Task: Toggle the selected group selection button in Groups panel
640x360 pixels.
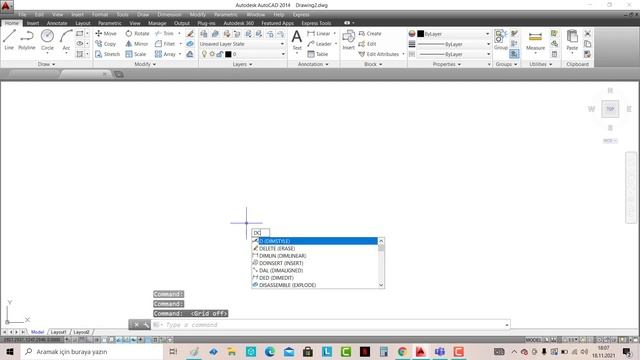Action: tap(514, 54)
